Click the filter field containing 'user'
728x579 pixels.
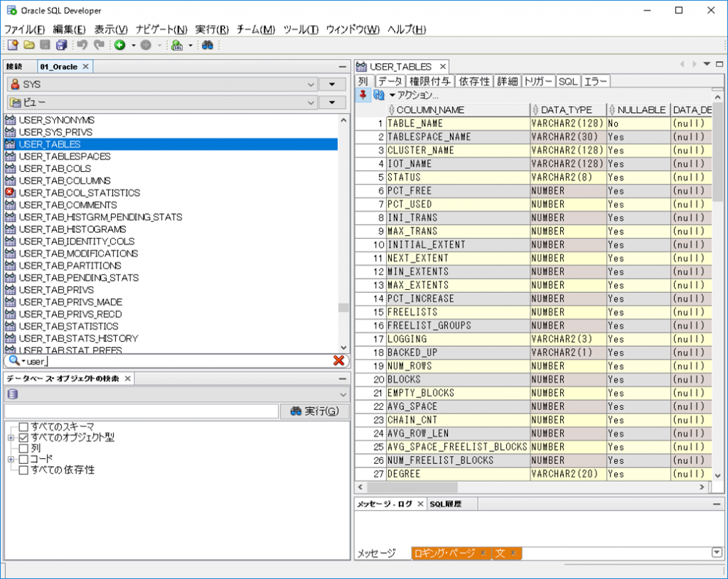pos(176,361)
